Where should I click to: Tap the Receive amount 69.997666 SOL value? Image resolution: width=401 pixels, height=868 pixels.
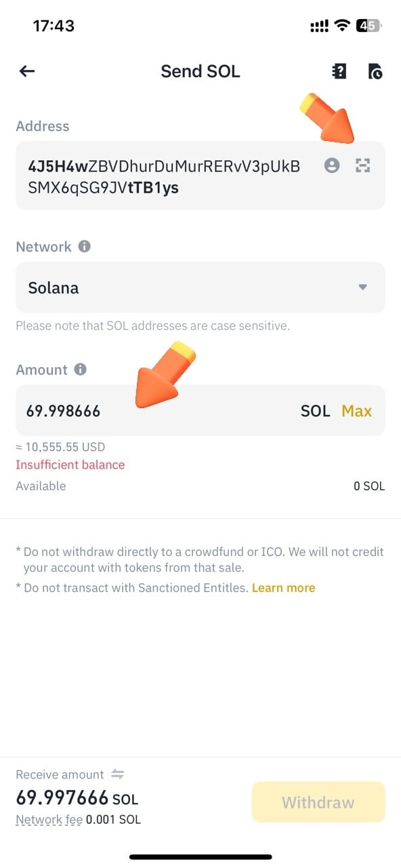click(x=77, y=798)
